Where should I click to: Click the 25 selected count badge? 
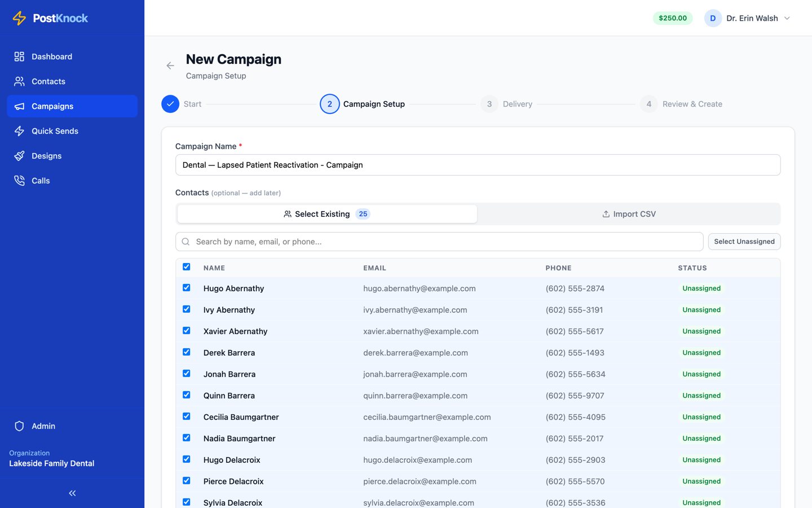point(363,214)
